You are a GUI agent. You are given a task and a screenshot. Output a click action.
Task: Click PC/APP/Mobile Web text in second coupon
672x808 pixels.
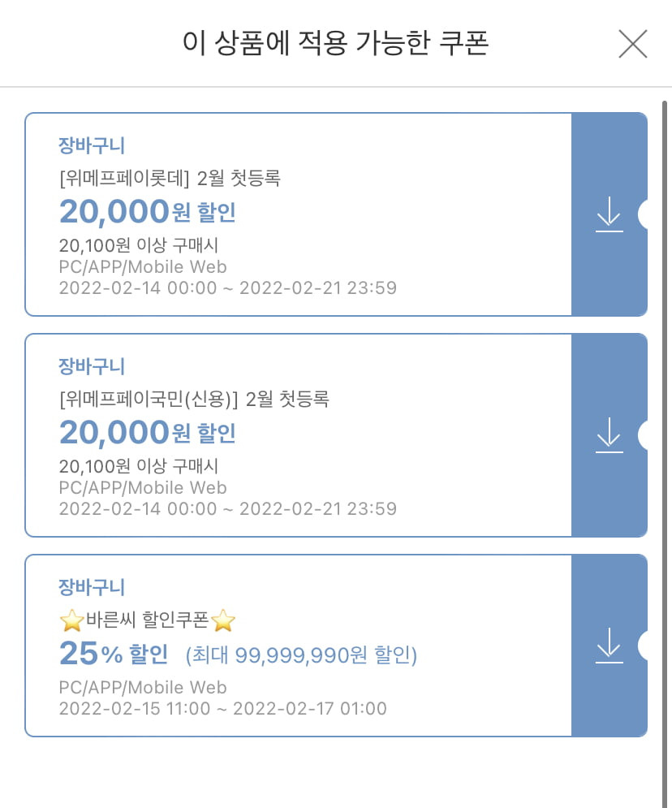point(143,487)
